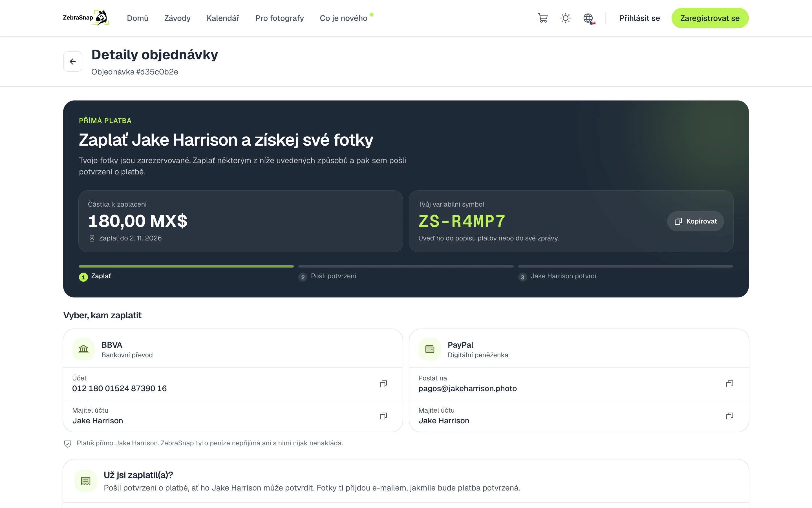Click the amount 180,00 MX$
Image resolution: width=812 pixels, height=508 pixels.
click(138, 221)
